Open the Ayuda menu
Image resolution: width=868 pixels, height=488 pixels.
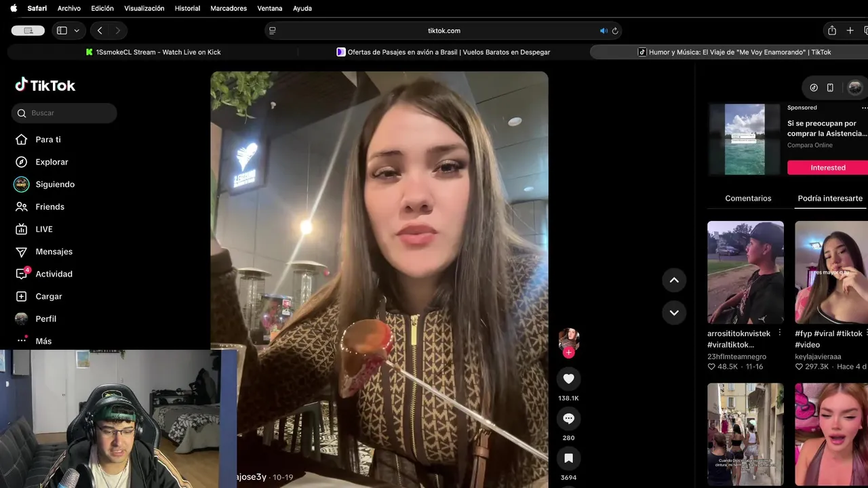pos(302,8)
